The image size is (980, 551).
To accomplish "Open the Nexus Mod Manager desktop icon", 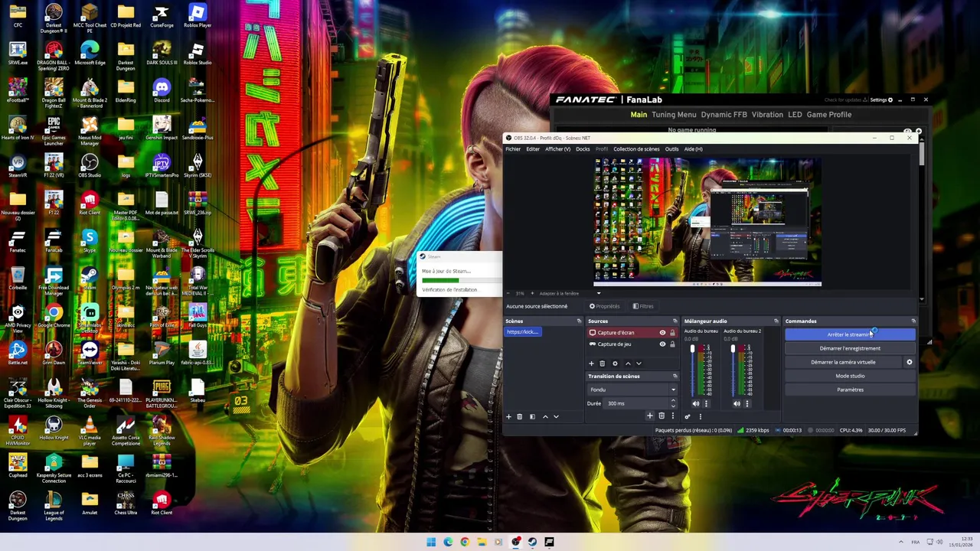I will click(x=90, y=129).
